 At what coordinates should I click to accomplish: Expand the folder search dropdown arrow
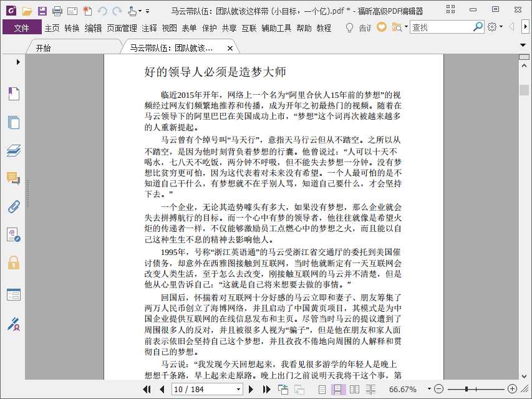[406, 27]
